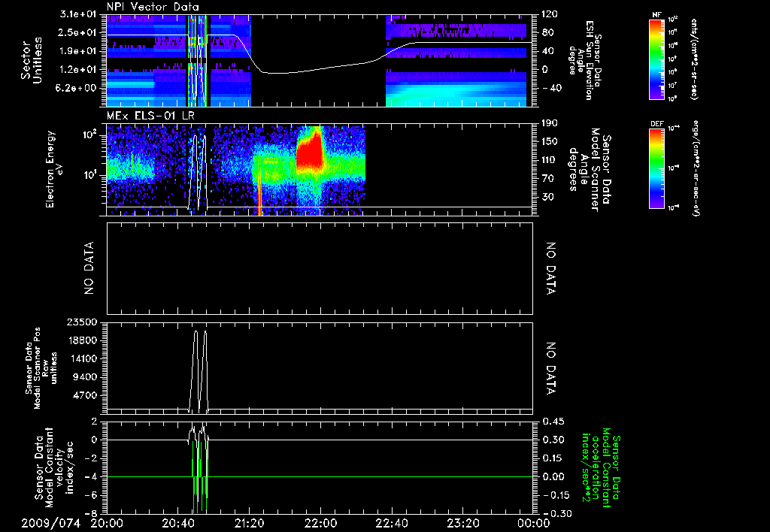Select the 'Model Scanner Pos Raw unitless' axis title
This screenshot has width=770, height=532.
[41, 369]
